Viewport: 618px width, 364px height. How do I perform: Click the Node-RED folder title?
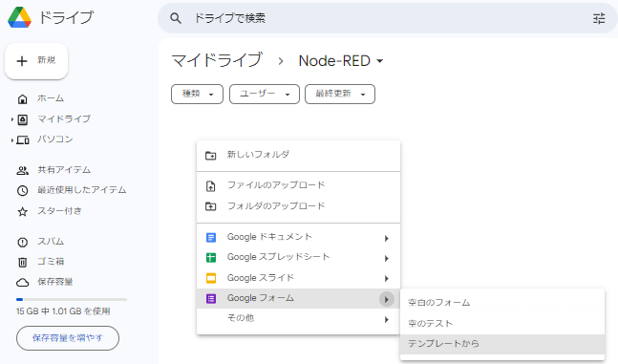click(x=334, y=61)
